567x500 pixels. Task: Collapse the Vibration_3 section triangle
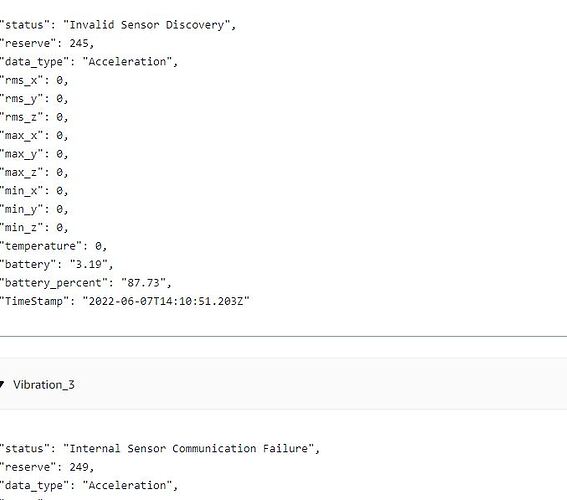pos(2,384)
